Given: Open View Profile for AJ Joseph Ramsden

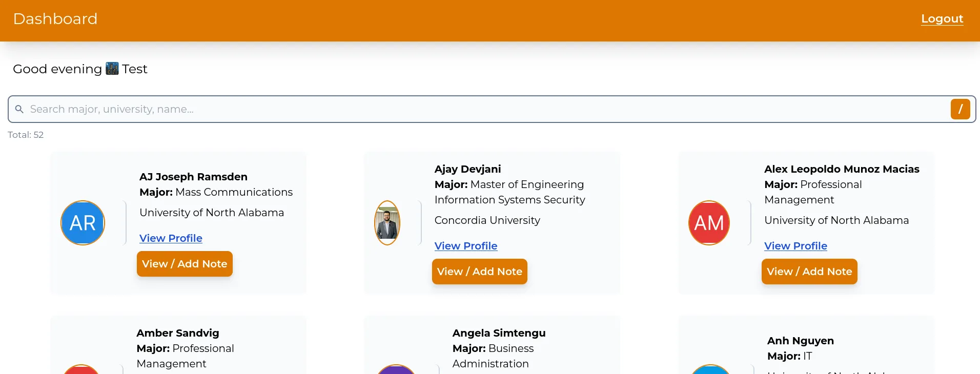Looking at the screenshot, I should [171, 238].
